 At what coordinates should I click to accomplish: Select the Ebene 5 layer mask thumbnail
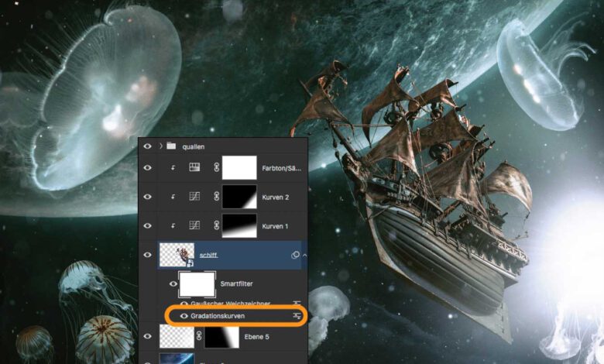pos(222,337)
